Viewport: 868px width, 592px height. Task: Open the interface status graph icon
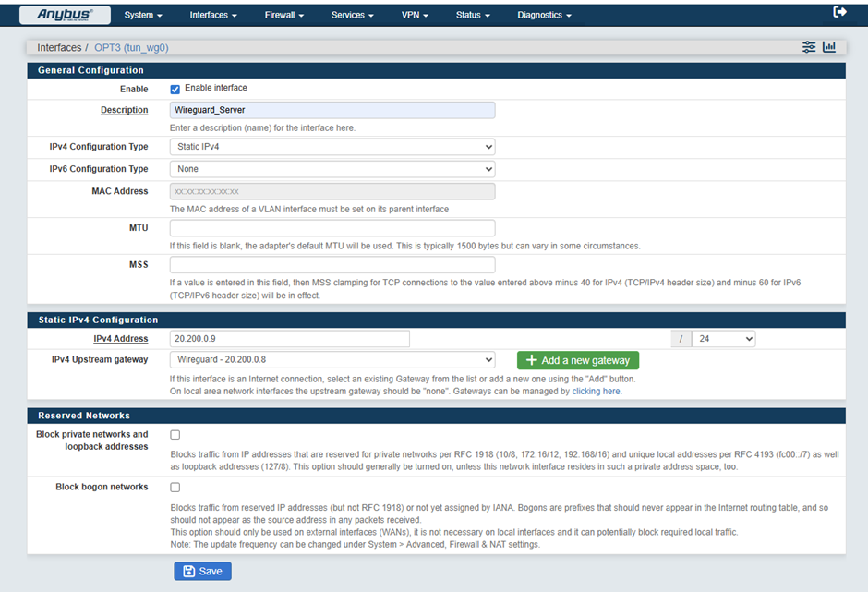829,47
